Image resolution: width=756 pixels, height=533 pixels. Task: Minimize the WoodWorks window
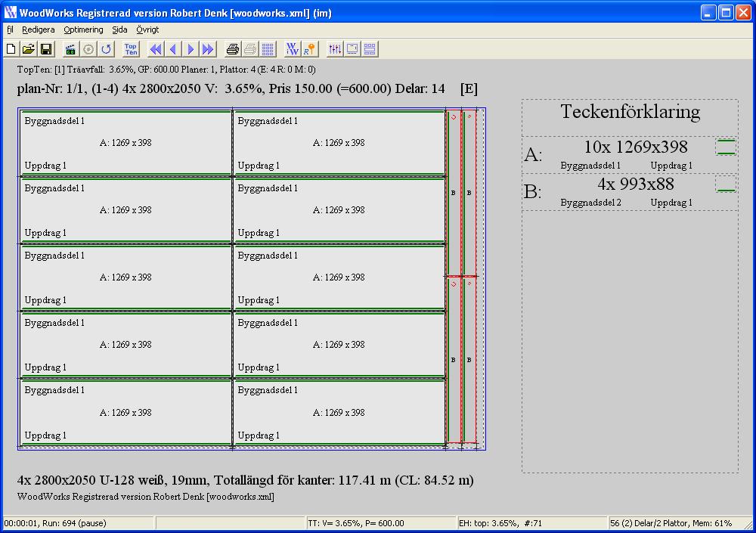click(x=708, y=13)
